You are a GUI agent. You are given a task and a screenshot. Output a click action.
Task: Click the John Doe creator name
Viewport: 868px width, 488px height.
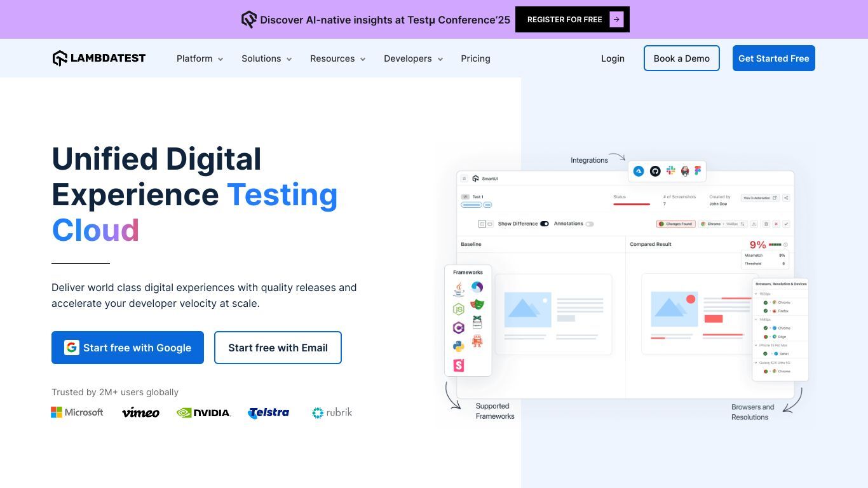(718, 204)
